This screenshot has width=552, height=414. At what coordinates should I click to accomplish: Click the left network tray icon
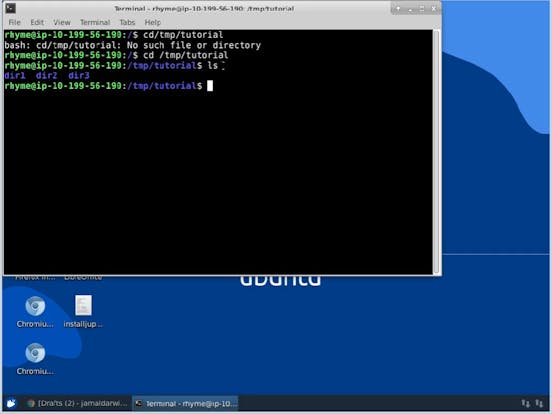[x=525, y=403]
